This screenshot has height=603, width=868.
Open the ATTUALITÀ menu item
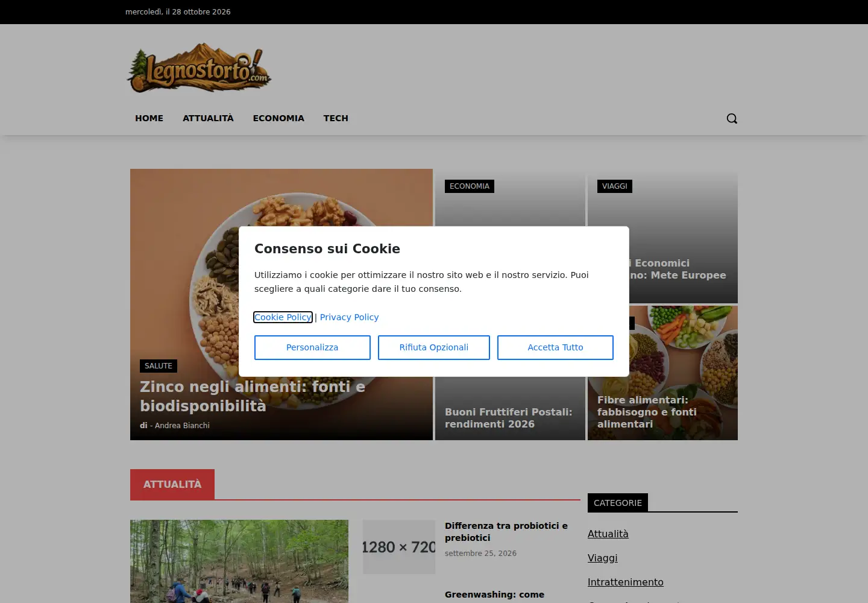coord(208,118)
